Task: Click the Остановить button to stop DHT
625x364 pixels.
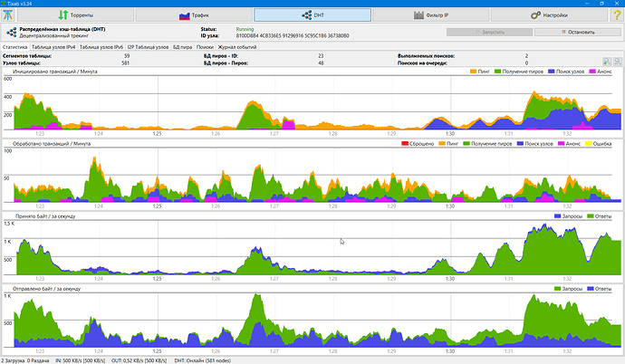Action: (x=578, y=33)
